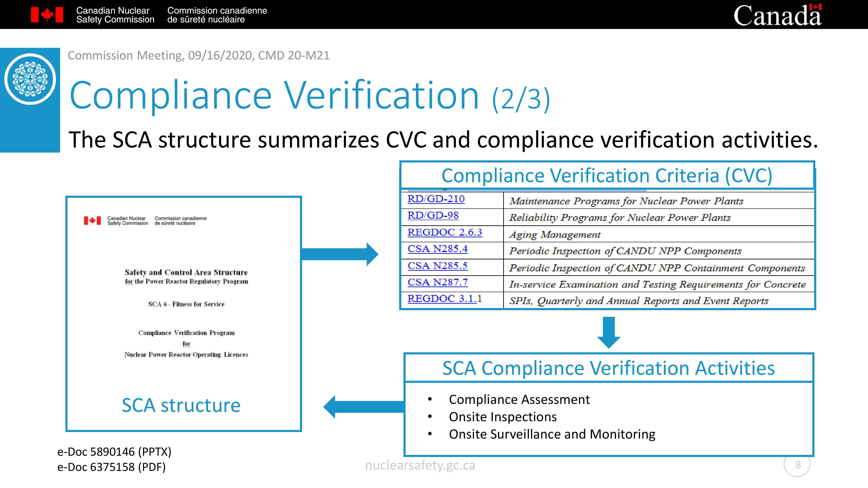Image resolution: width=868 pixels, height=488 pixels.
Task: Open the RD/GD-98 link
Action: 433,216
